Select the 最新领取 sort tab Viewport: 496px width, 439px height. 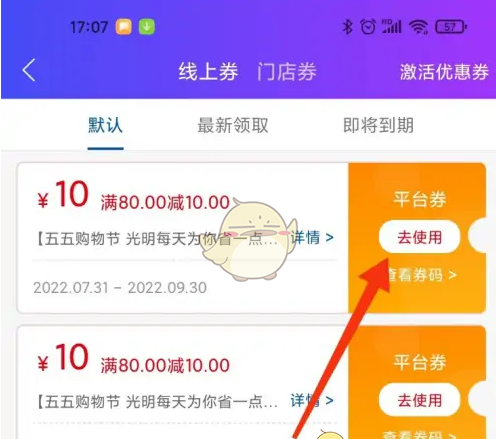(x=233, y=125)
